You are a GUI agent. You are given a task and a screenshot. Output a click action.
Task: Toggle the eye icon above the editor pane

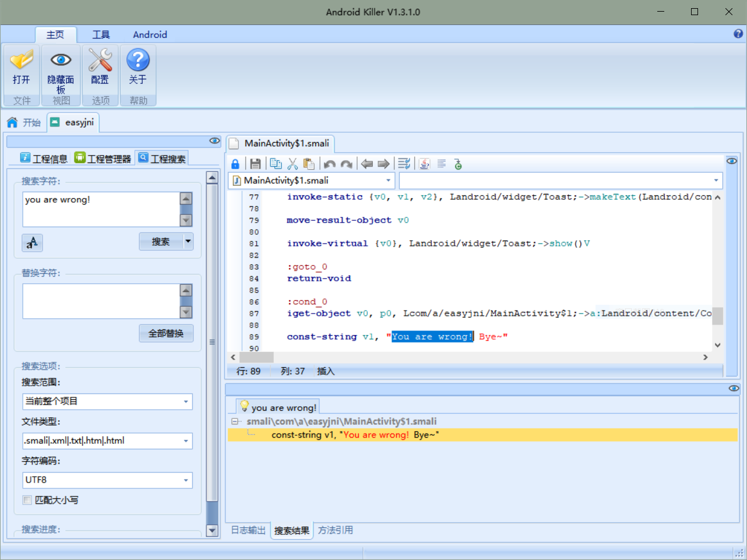732,160
